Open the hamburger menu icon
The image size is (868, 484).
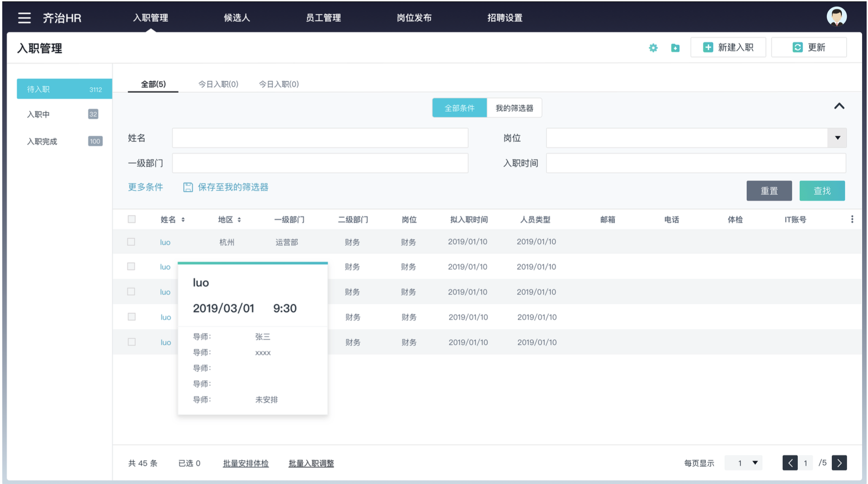[24, 18]
